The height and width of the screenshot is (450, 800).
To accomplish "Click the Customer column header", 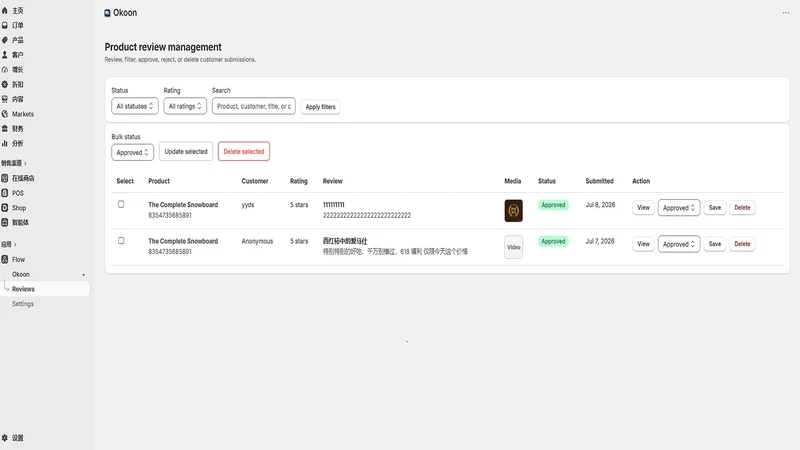I will pos(255,181).
